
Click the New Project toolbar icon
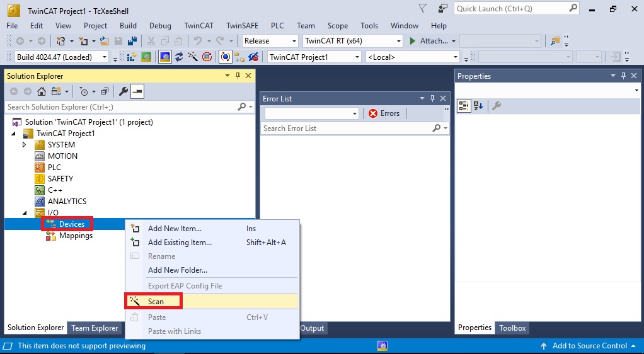60,41
